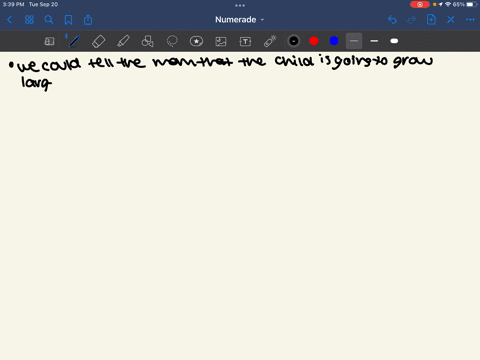Select the thickest stroke width
The image size is (480, 360).
click(394, 41)
